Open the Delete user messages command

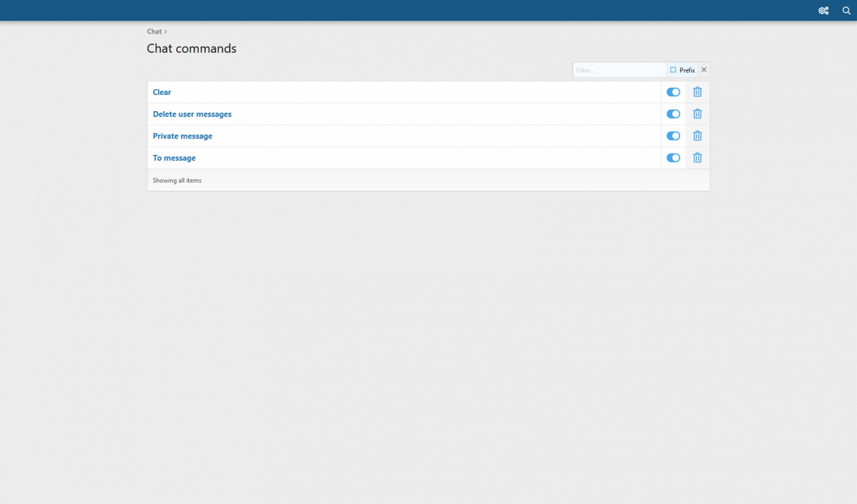(x=192, y=114)
